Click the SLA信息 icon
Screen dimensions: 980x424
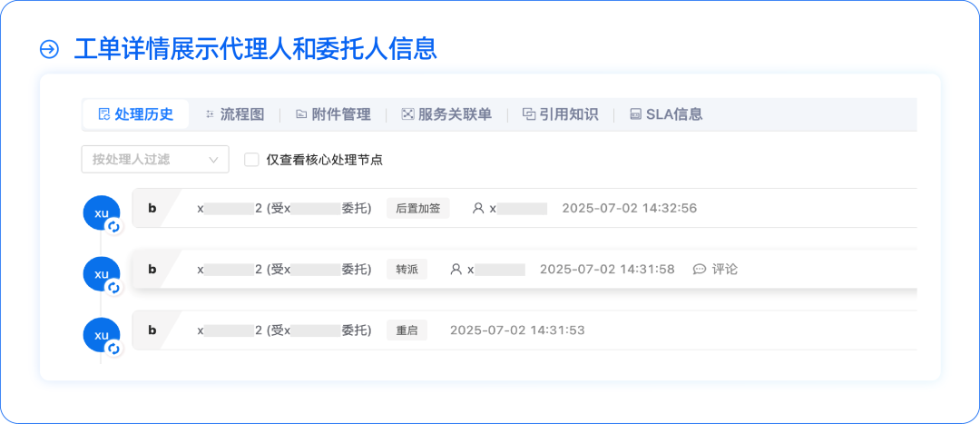635,114
